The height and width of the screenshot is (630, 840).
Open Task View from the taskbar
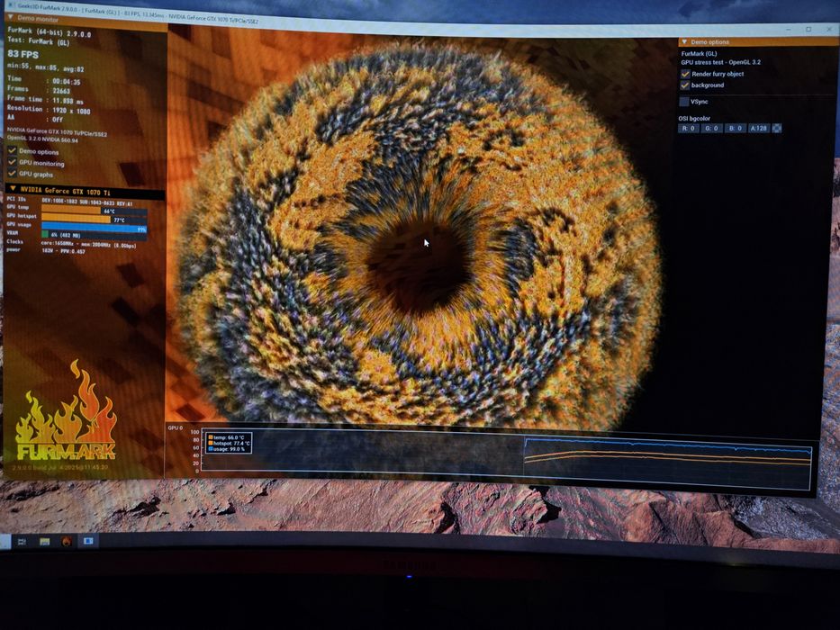[x=22, y=542]
